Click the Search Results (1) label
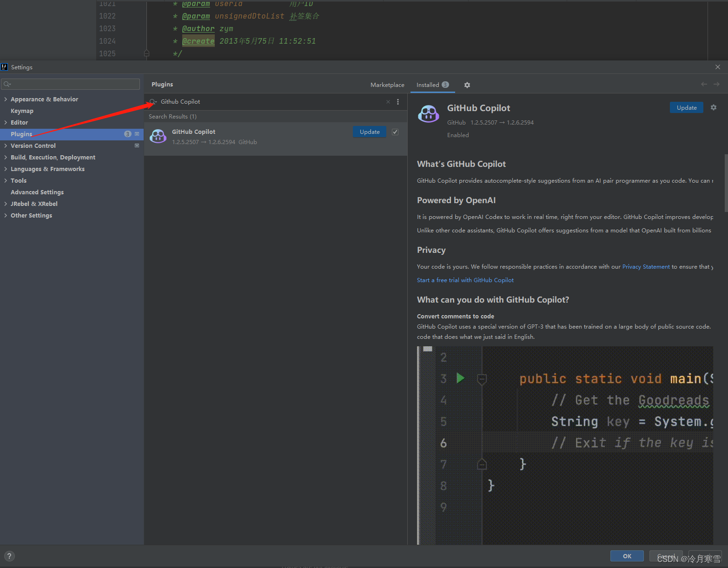Viewport: 728px width, 568px height. (x=172, y=117)
